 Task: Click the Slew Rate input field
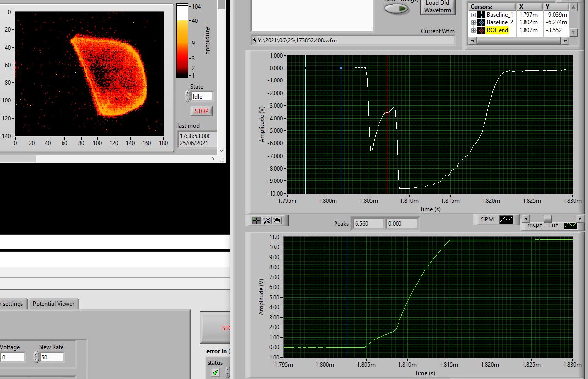click(52, 358)
